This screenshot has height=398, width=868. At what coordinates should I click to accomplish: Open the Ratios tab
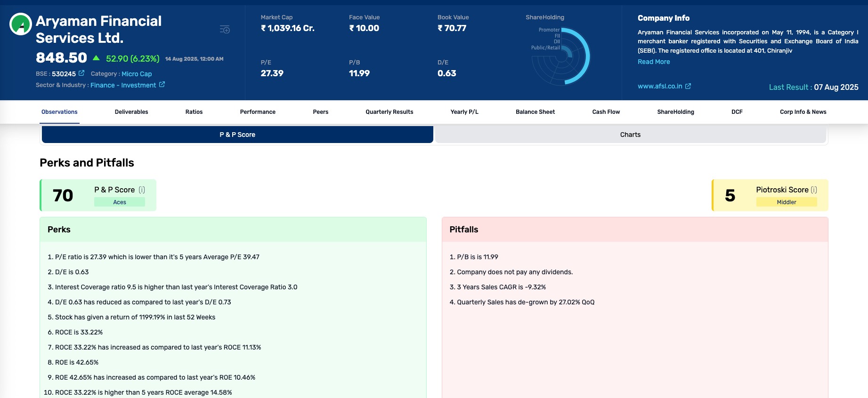pyautogui.click(x=194, y=112)
